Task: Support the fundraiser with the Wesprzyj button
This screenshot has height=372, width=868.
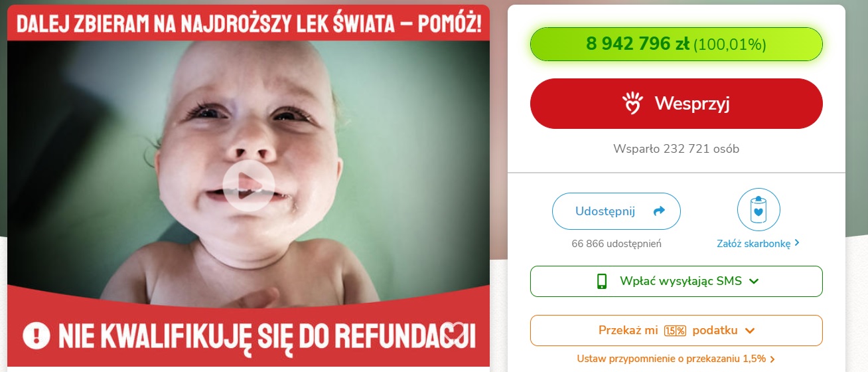Action: click(676, 103)
